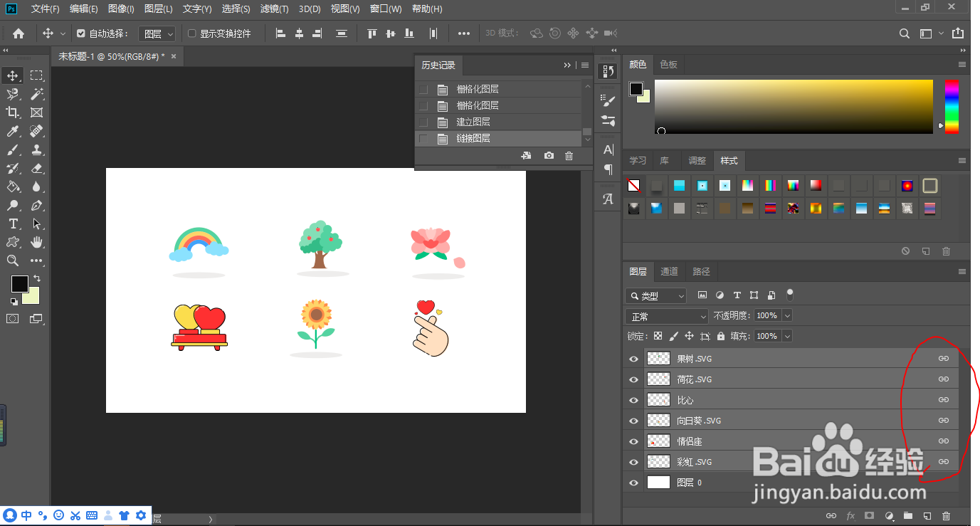The image size is (980, 526).
Task: Switch to the 路径 tab
Action: (701, 271)
